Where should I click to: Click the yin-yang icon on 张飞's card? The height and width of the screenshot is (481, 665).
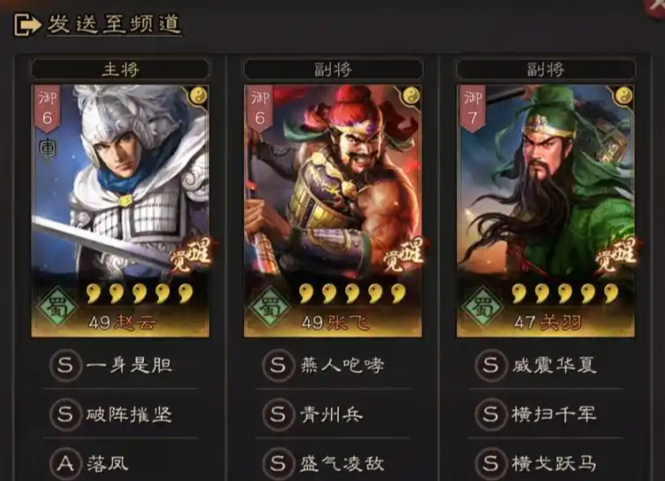pos(411,96)
